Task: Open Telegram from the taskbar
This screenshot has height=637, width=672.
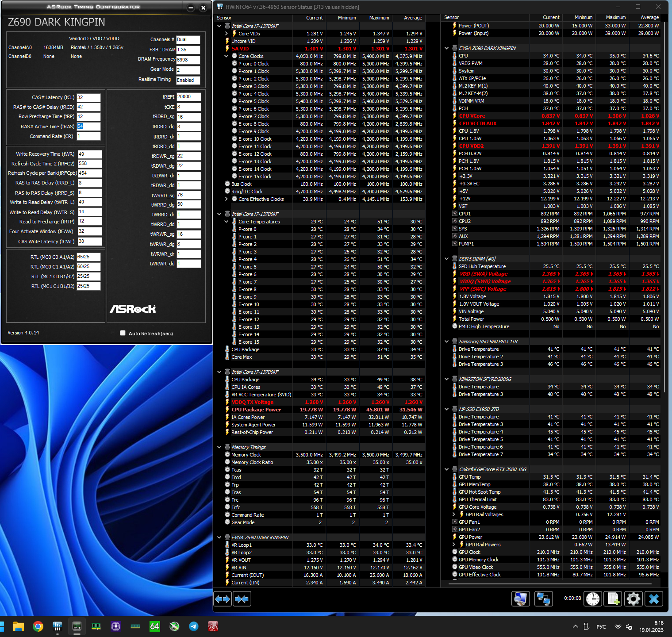Action: [194, 626]
